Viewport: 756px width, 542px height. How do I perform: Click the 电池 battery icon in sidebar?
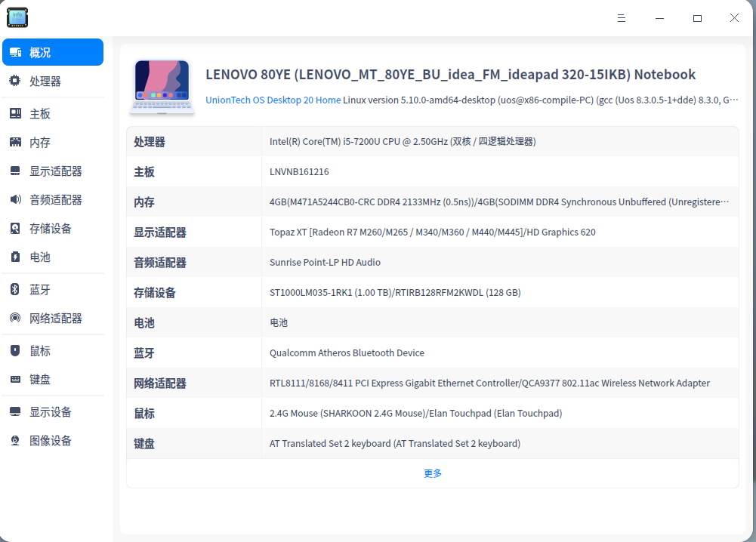click(15, 257)
